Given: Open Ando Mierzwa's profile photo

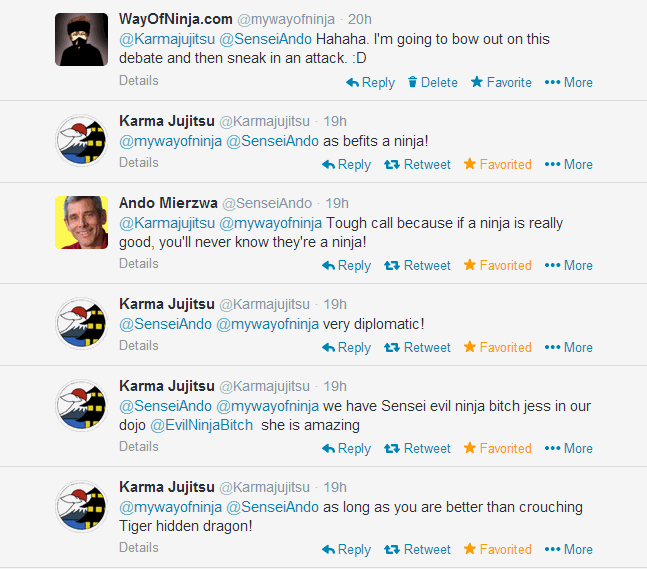Looking at the screenshot, I should point(82,222).
